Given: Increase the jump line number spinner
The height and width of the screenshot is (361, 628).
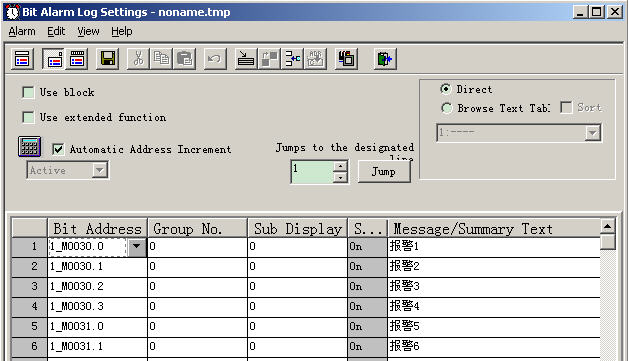Looking at the screenshot, I should click(340, 166).
